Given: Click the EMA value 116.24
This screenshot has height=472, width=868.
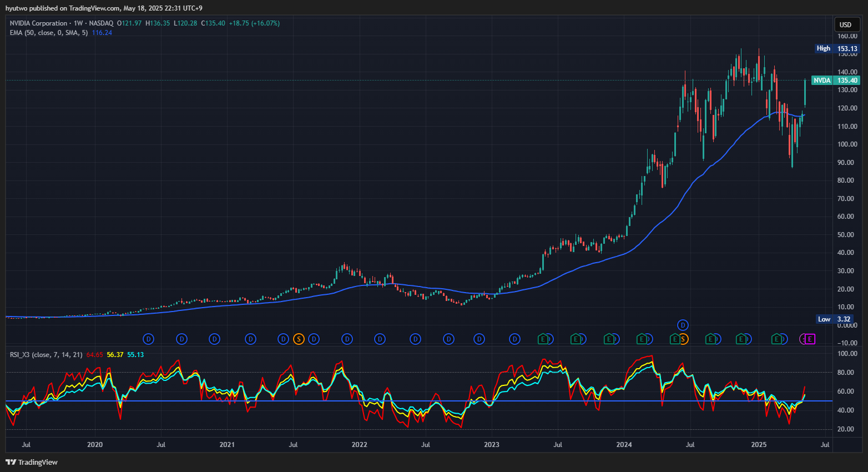Looking at the screenshot, I should [x=102, y=33].
